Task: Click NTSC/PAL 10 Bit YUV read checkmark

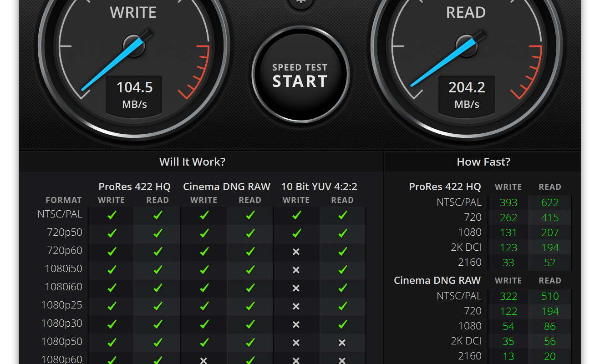Action: pos(342,215)
